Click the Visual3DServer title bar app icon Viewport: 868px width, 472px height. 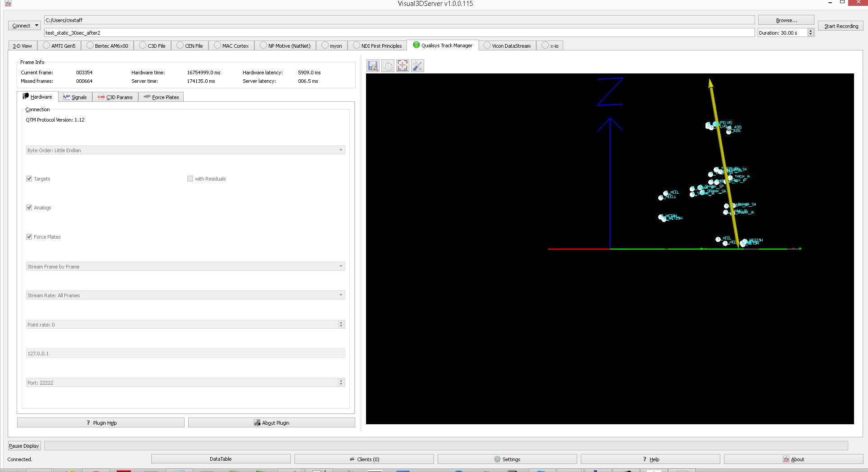tap(8, 3)
